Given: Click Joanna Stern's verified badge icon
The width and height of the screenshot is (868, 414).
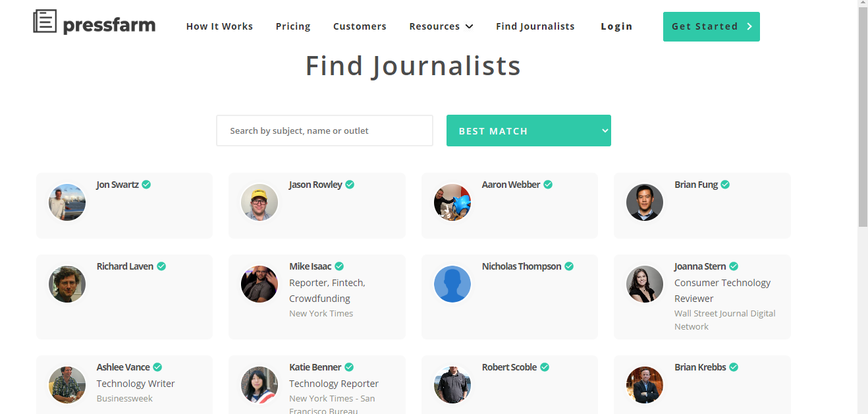Looking at the screenshot, I should click(x=734, y=266).
